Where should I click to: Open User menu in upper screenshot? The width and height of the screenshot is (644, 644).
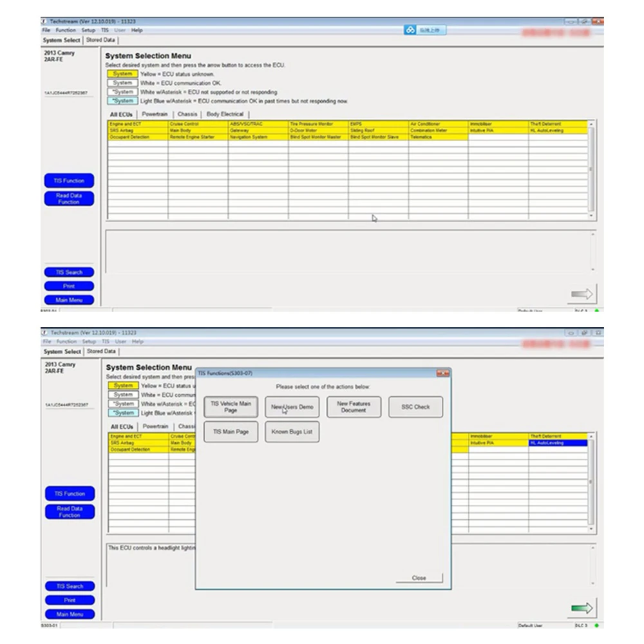(x=120, y=30)
